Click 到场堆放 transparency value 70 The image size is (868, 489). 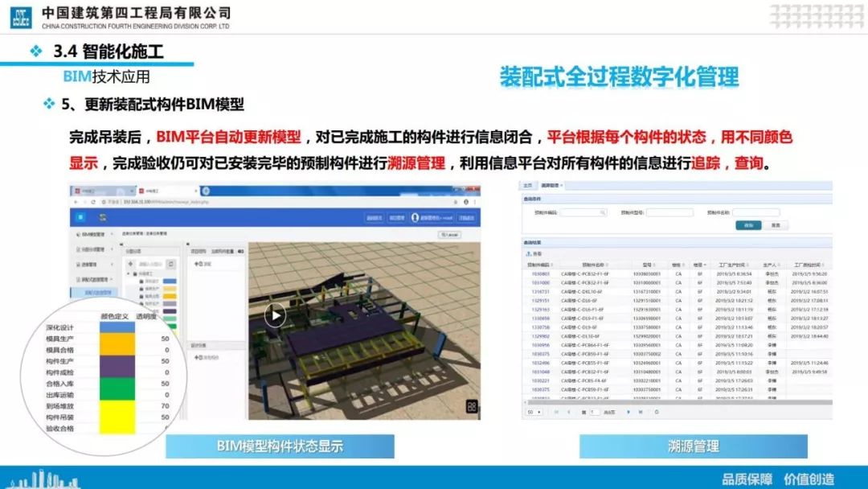(x=165, y=406)
